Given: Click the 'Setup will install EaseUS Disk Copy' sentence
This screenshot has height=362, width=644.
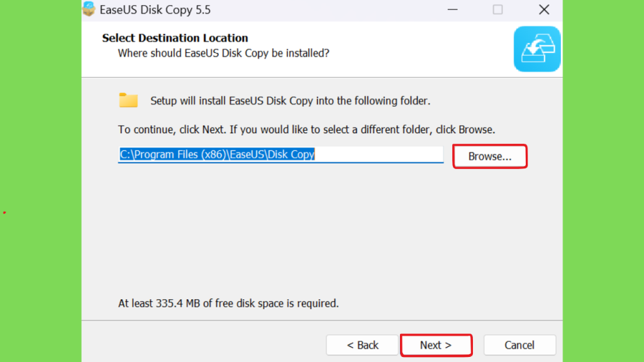Looking at the screenshot, I should click(290, 101).
